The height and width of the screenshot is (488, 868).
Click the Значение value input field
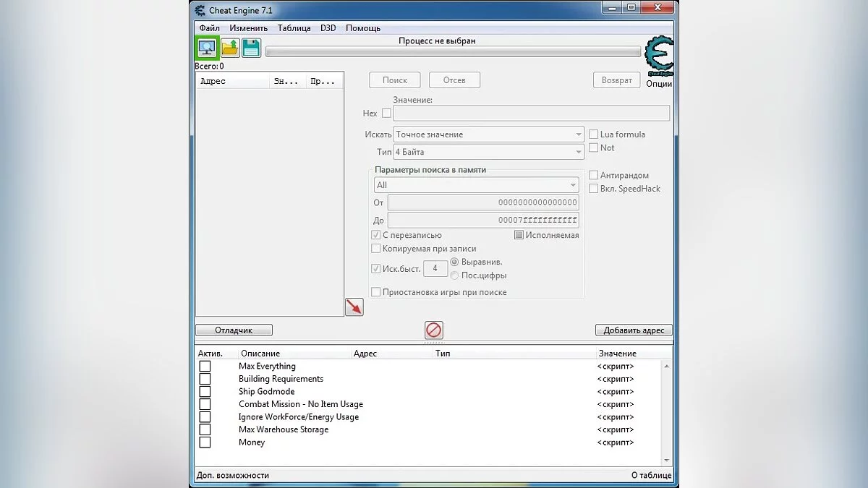(x=531, y=114)
